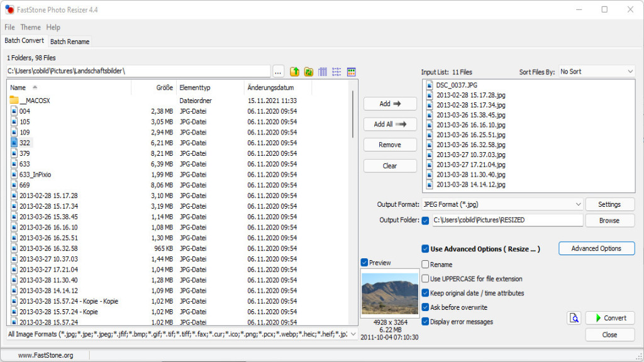Click the refresh folder icon
This screenshot has width=644, height=362.
[x=308, y=72]
